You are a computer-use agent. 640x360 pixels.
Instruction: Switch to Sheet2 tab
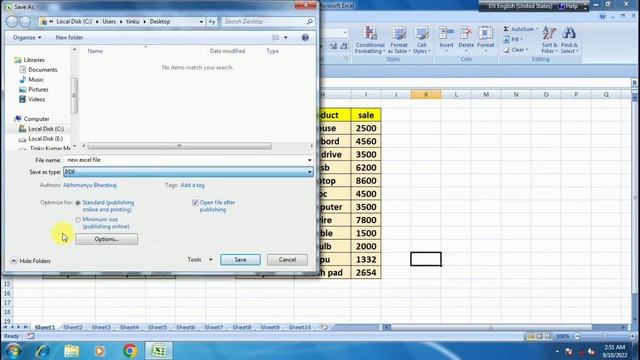[73, 327]
